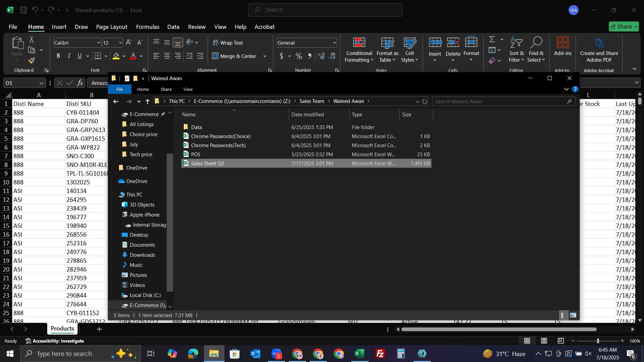Click Increase Font Size icon
The image size is (644, 362).
click(x=129, y=43)
